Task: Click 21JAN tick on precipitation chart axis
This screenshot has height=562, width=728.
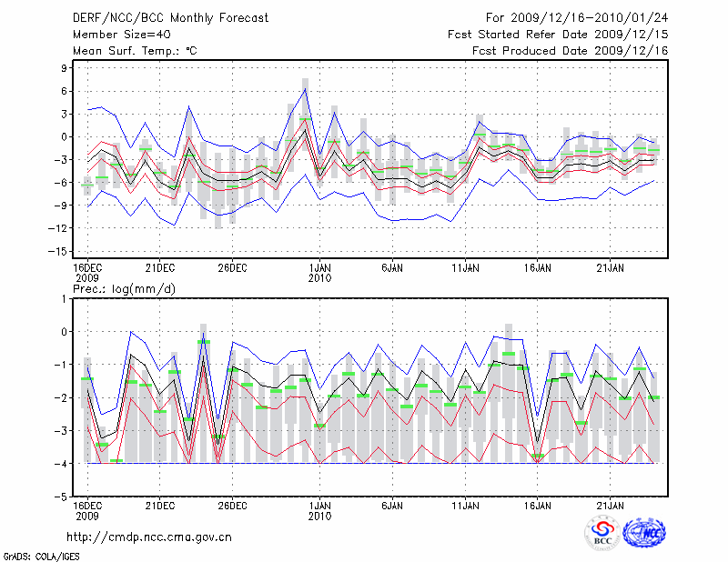Action: coord(610,505)
